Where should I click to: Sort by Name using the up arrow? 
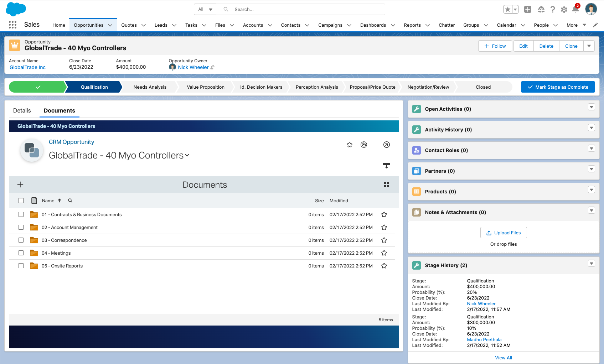tap(60, 201)
